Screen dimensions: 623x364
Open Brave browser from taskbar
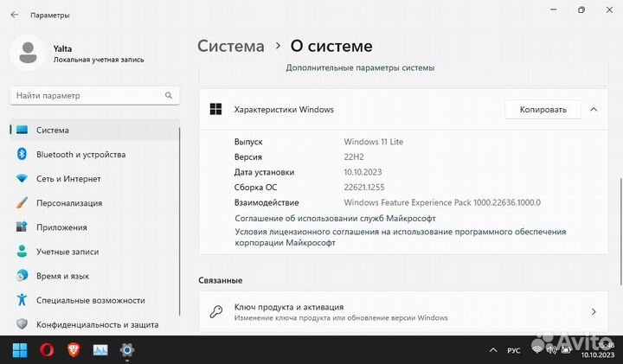pos(74,349)
